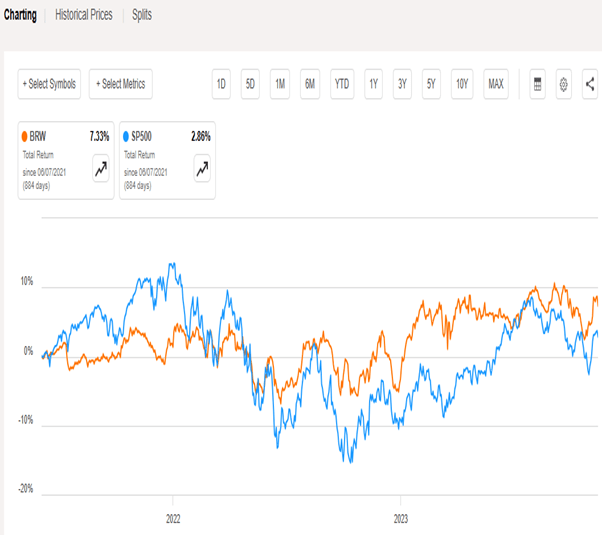Select the 6M time range

tap(310, 85)
